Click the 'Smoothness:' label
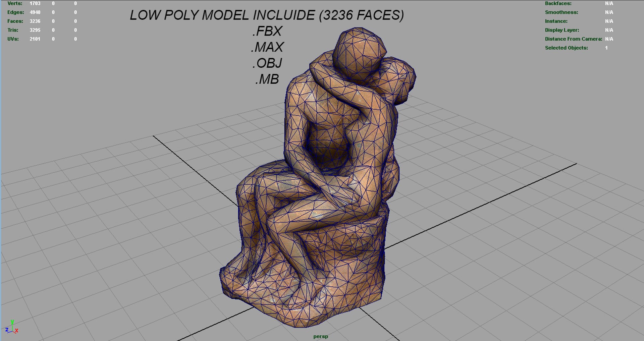644x341 pixels. pos(561,12)
